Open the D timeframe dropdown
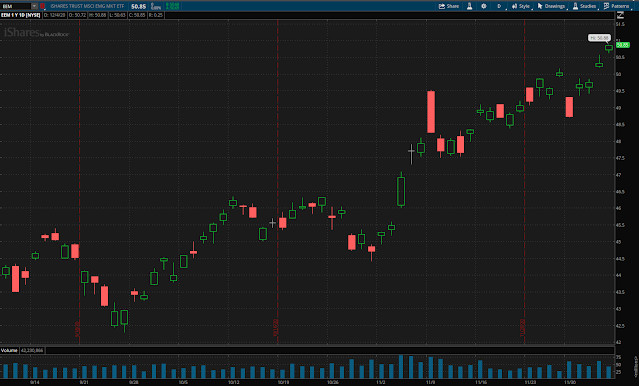Image resolution: width=639 pixels, height=386 pixels. (x=499, y=6)
